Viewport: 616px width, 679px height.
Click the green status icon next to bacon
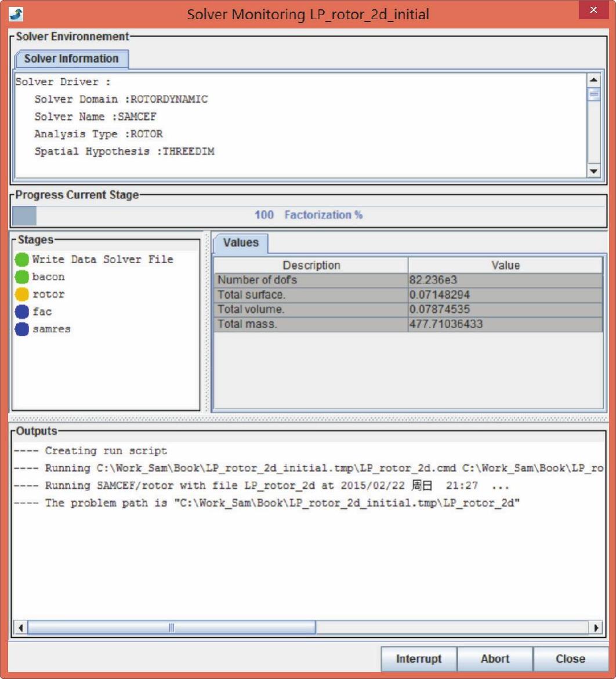pyautogui.click(x=22, y=277)
